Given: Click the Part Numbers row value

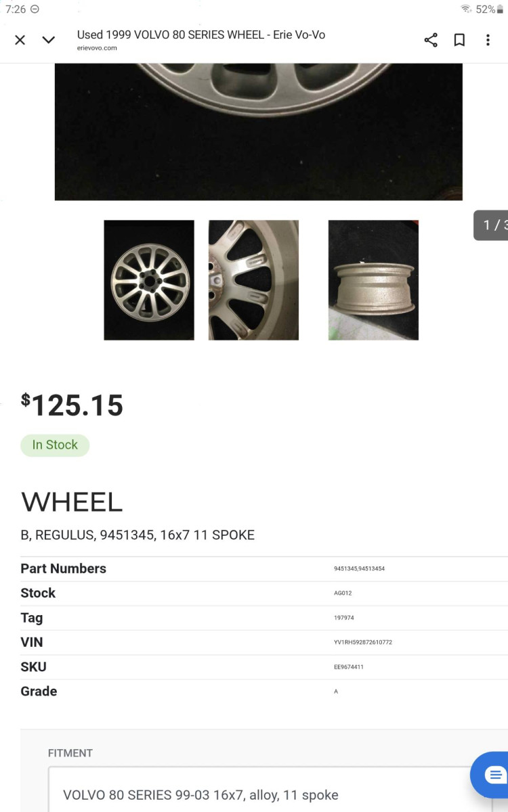Looking at the screenshot, I should [359, 569].
